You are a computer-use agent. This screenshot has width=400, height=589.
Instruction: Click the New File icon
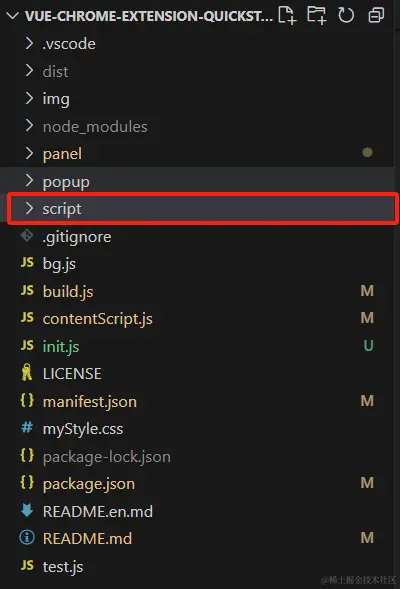[287, 15]
